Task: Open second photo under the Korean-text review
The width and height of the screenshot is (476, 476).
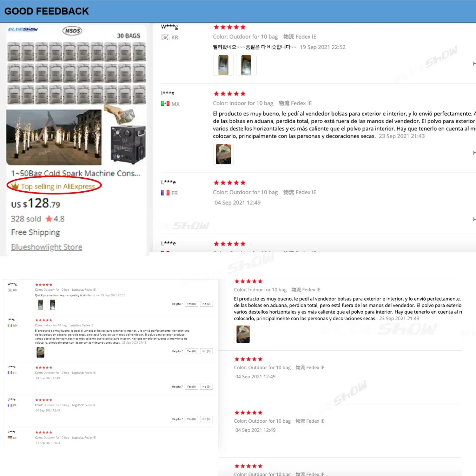Action: click(x=246, y=65)
